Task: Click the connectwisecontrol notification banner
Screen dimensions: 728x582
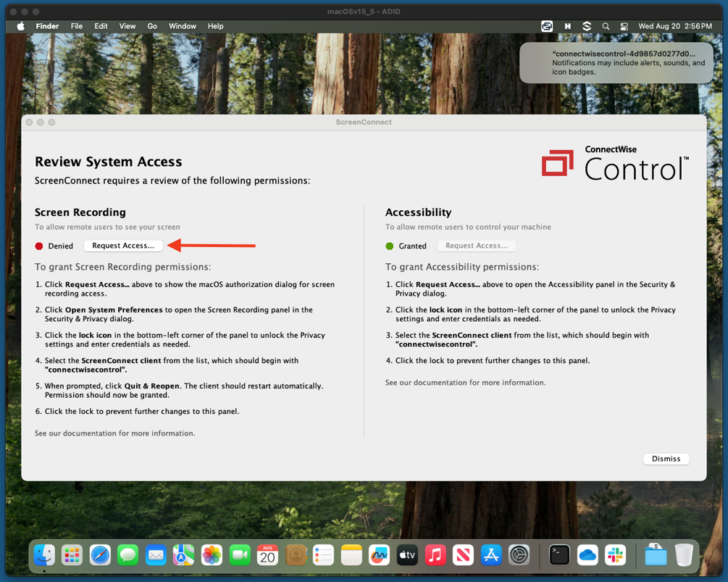Action: pyautogui.click(x=616, y=63)
